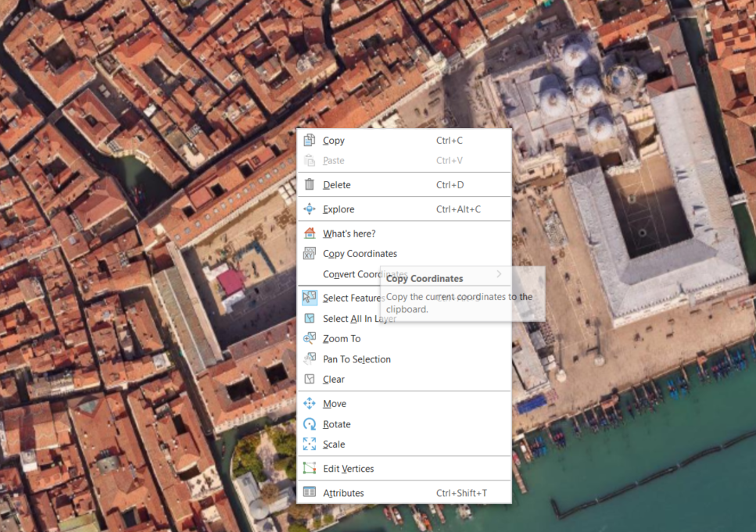The width and height of the screenshot is (756, 532).
Task: Click the Edit Vertices polygon icon
Action: [x=310, y=469]
